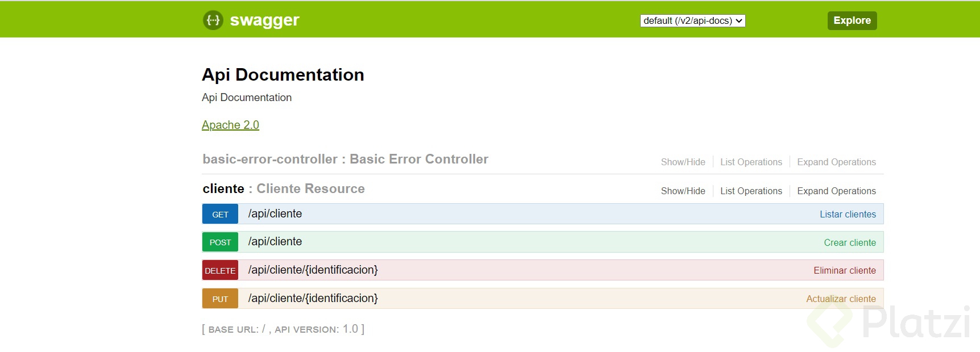Select default (/v2/api-docs) in the spec selector
This screenshot has height=352, width=980.
(x=692, y=20)
